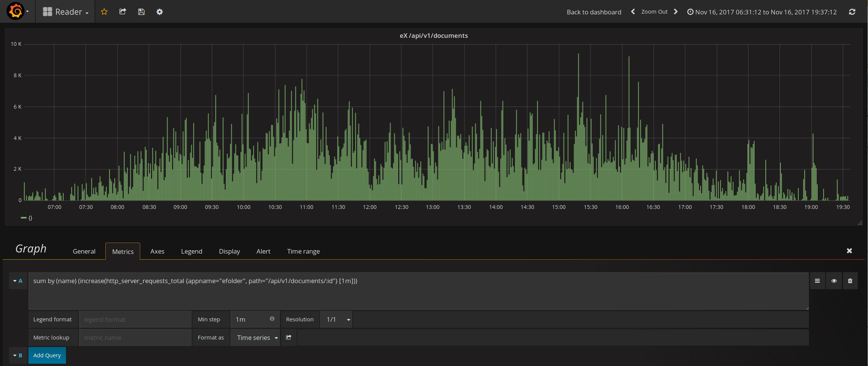Save the dashboard with the floppy icon

click(x=141, y=12)
